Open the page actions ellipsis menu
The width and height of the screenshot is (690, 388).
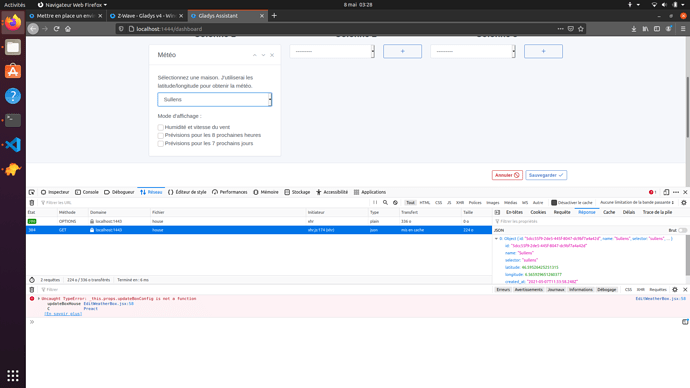[560, 29]
